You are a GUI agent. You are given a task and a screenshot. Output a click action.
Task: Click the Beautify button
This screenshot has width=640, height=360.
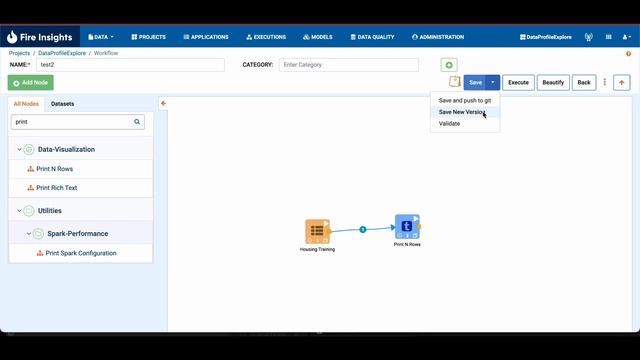553,82
